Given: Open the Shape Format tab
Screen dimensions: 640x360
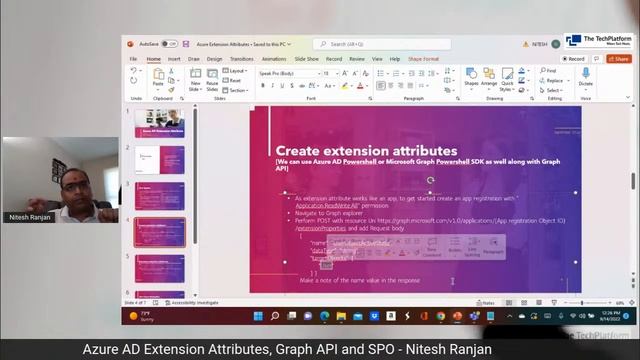Looking at the screenshot, I should pyautogui.click(x=423, y=59).
